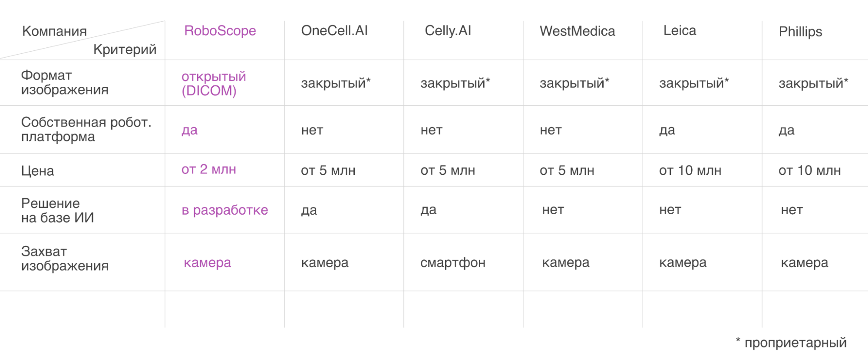Screen dimensions: 868x363
Task: Select Leica's 'от 10 млн' price cell
Action: tap(690, 170)
